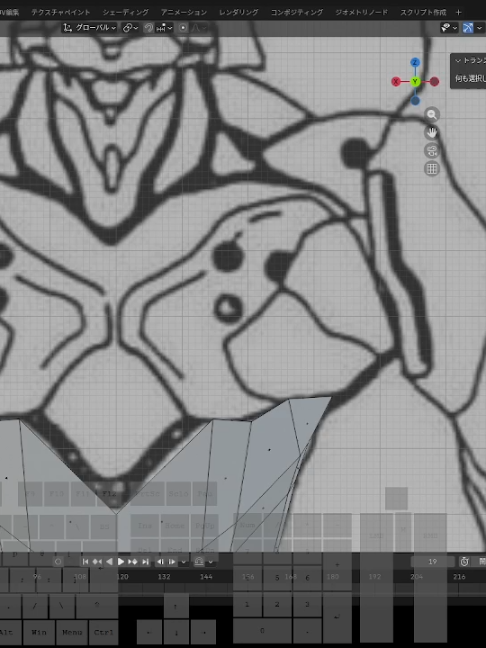Screen dimensions: 486x648
Task: Toggle the gizmo display button
Action: tap(467, 28)
